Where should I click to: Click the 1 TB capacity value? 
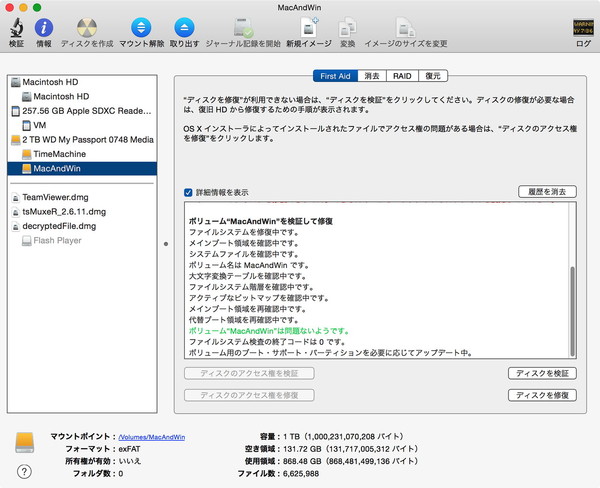[x=343, y=437]
